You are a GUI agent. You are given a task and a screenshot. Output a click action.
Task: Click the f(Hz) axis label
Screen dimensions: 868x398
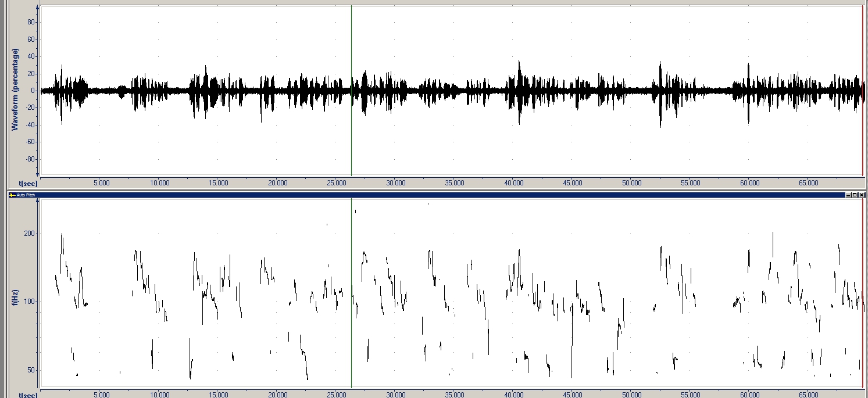[x=16, y=296]
